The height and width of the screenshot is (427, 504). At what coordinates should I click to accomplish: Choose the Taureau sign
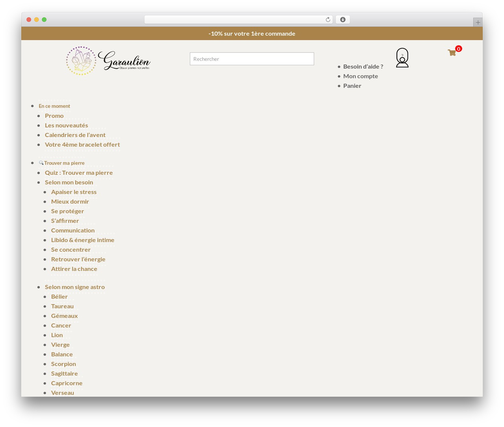click(62, 306)
